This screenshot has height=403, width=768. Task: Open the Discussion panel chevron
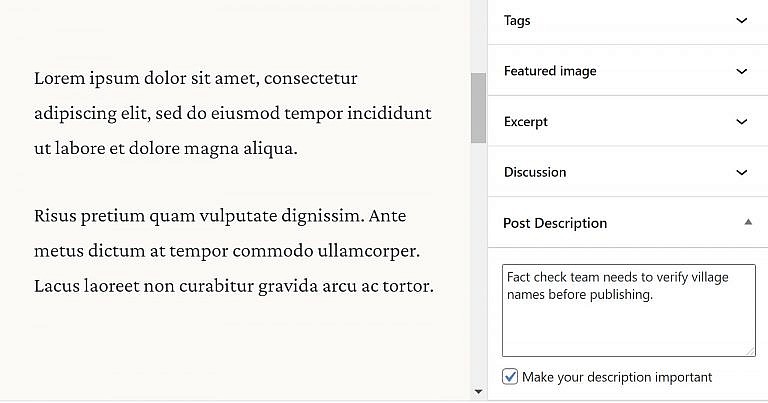click(741, 172)
